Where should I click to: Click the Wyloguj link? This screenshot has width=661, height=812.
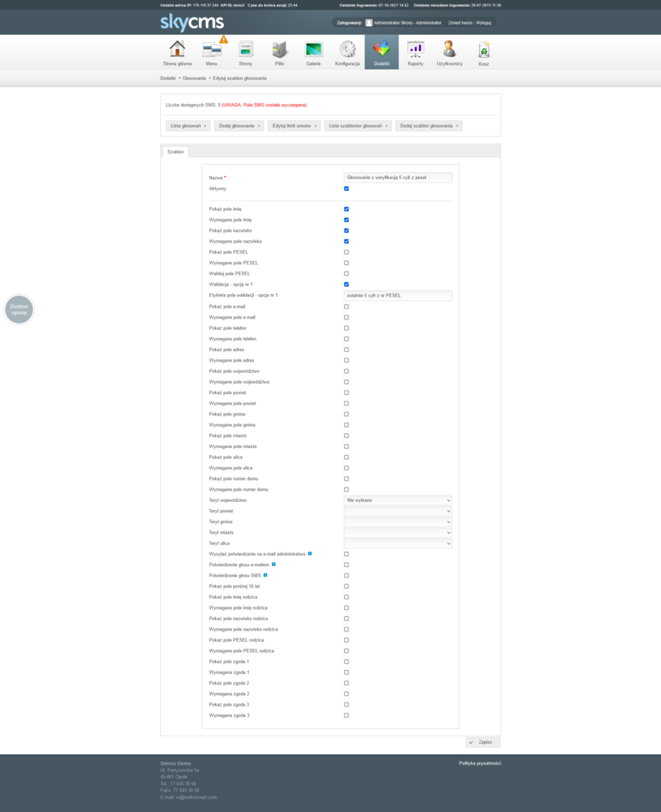tap(483, 23)
